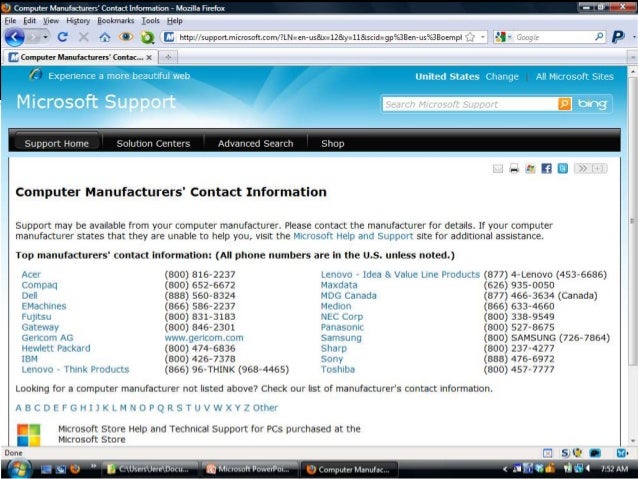638x479 pixels.
Task: Open the Help menu
Action: pyautogui.click(x=175, y=21)
